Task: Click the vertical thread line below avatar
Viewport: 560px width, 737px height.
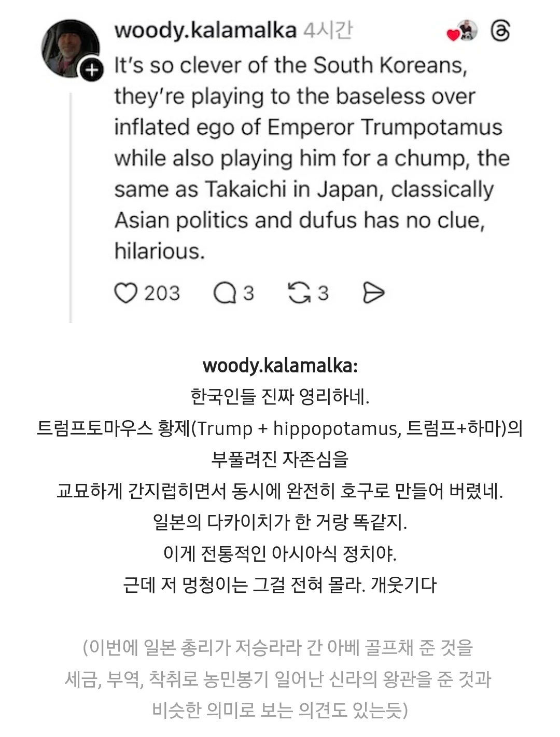Action: [x=71, y=207]
